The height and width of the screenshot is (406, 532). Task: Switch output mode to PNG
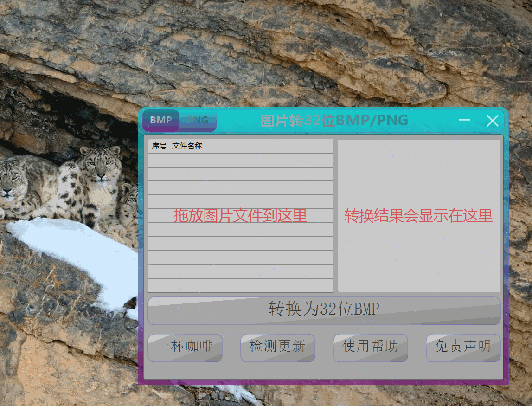[x=198, y=120]
